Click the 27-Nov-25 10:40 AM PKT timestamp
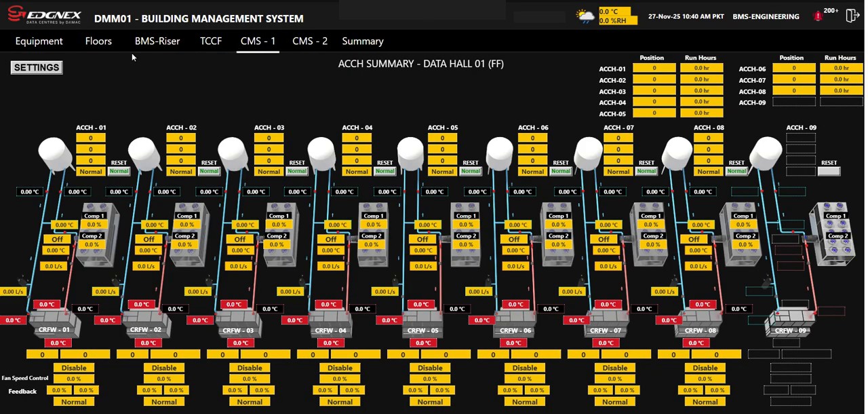This screenshot has height=414, width=868. 686,16
